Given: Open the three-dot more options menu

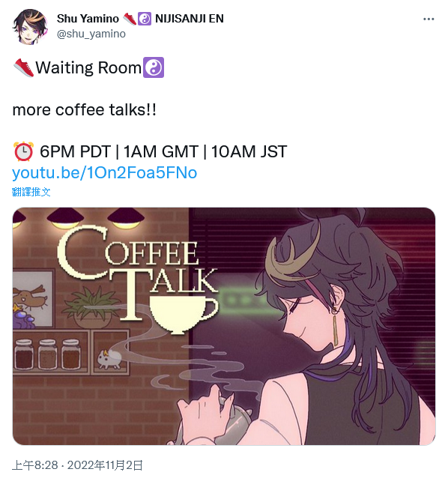Looking at the screenshot, I should pos(429,19).
